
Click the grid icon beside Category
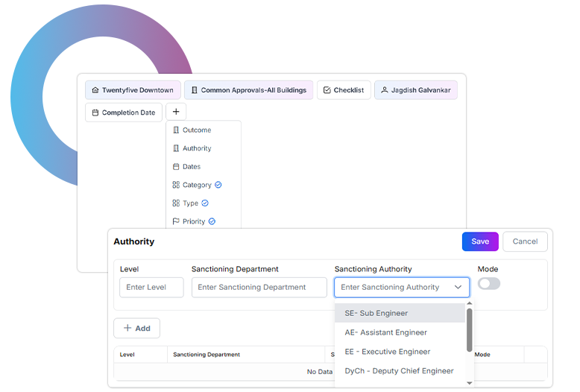pyautogui.click(x=176, y=185)
